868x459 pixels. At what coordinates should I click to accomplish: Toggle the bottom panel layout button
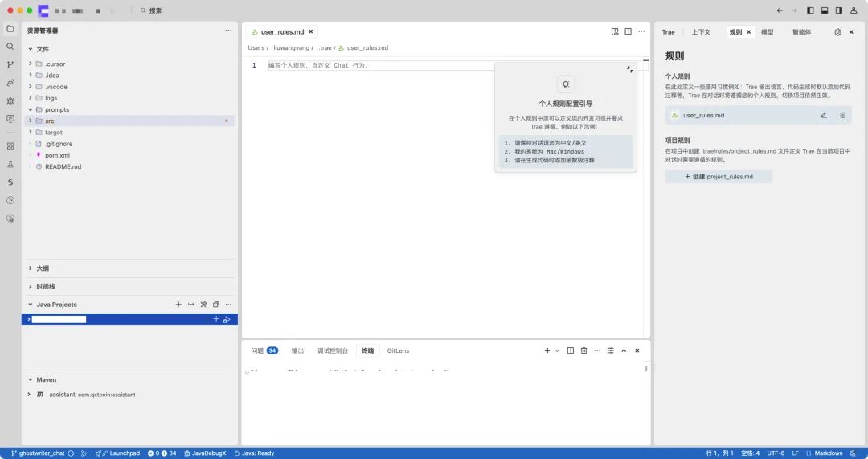(825, 10)
